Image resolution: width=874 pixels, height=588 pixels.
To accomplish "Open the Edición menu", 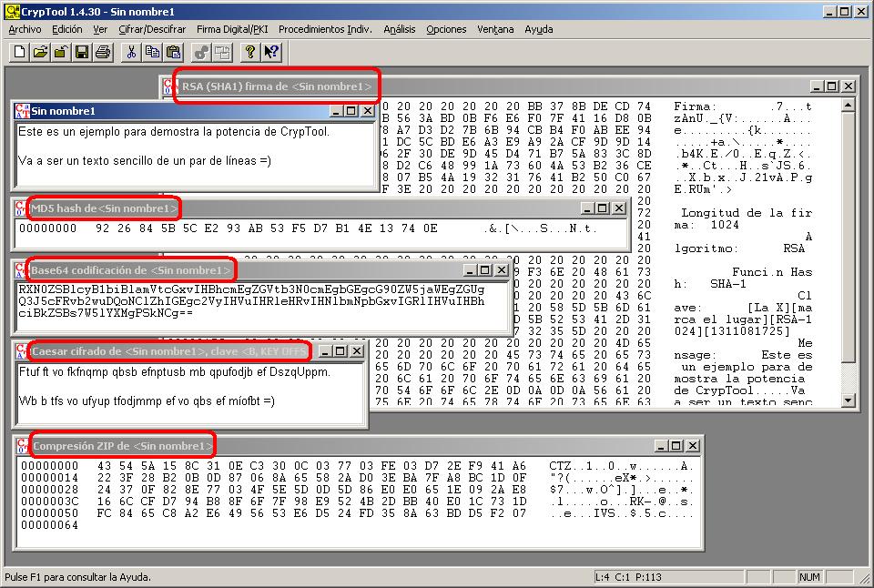I will [x=66, y=29].
